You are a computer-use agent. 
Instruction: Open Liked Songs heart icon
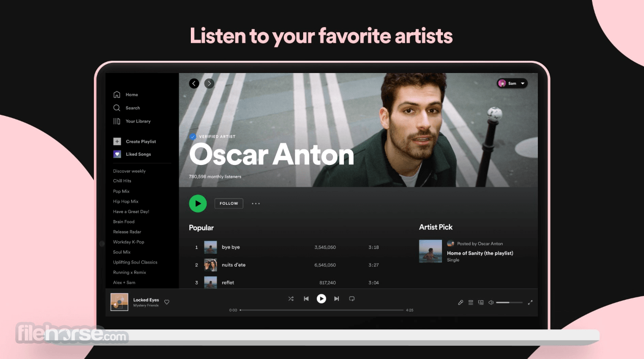[x=117, y=154]
